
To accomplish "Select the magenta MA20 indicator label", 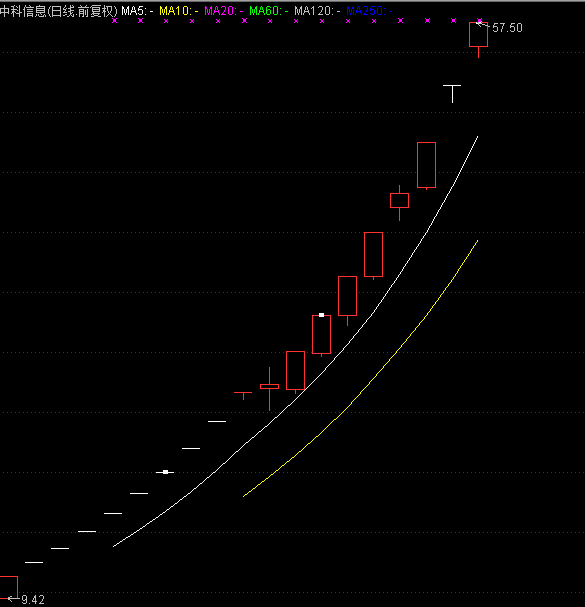I will (x=223, y=11).
